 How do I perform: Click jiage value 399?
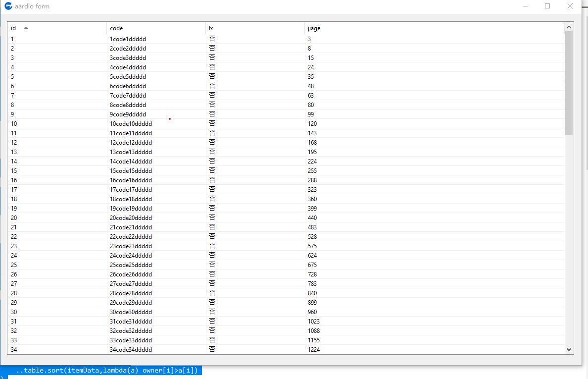(312, 208)
